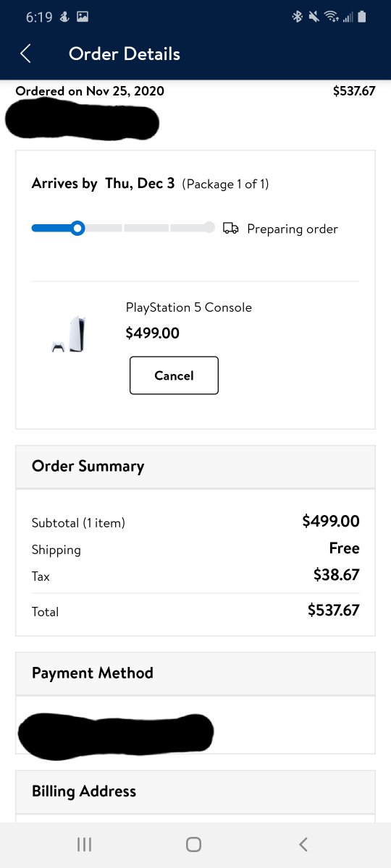
Task: Tap the back arrow in Order Details header
Action: (x=26, y=54)
